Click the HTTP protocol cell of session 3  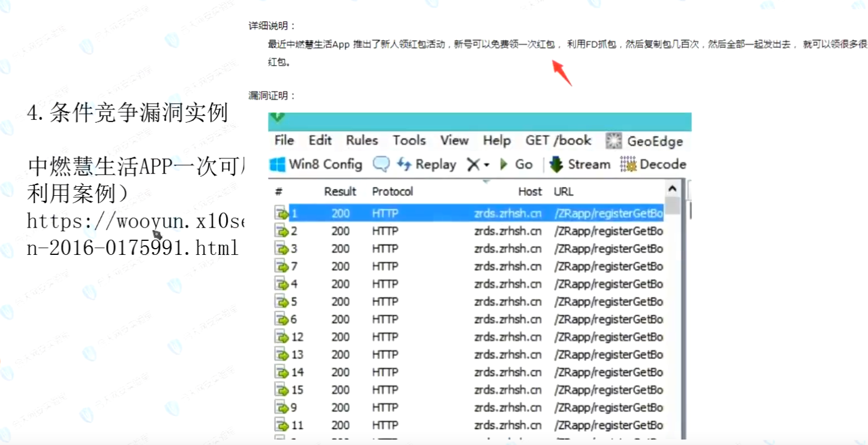(x=385, y=249)
